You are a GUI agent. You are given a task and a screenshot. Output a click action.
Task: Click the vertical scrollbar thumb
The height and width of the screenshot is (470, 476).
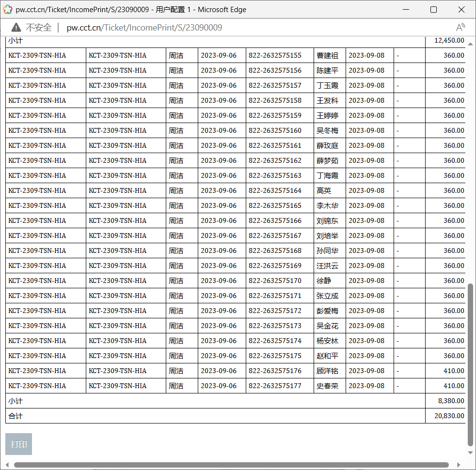coord(470,363)
